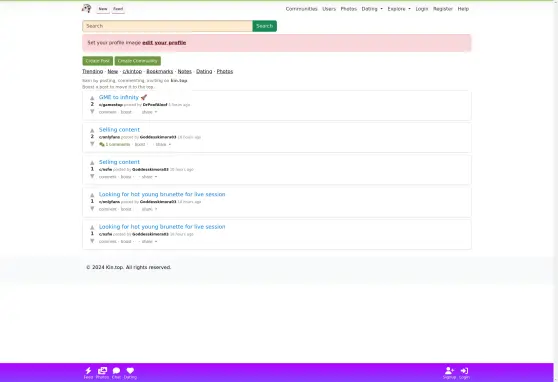Viewport: 558px width, 382px height.
Task: Downvote the last post in the list
Action: 92,241
